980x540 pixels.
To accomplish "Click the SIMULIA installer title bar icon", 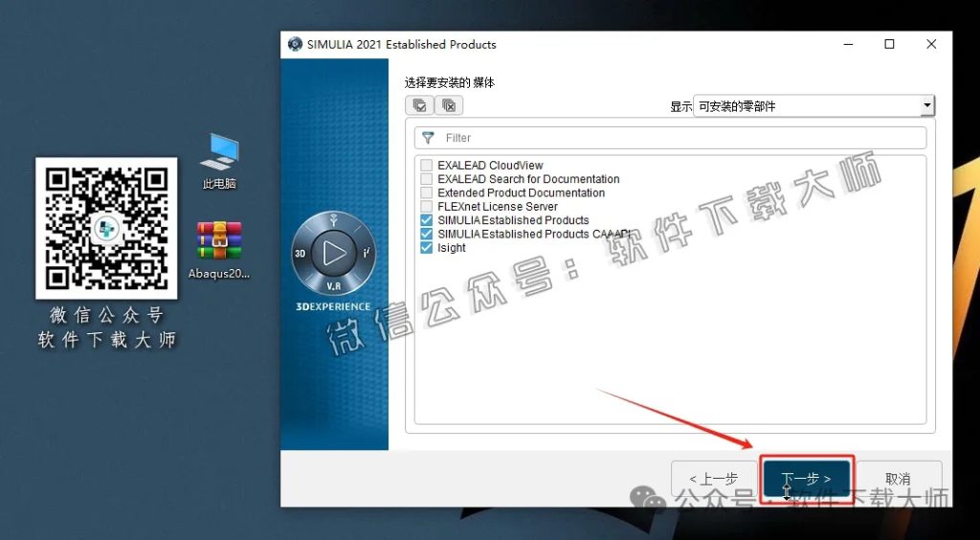I will [x=295, y=44].
